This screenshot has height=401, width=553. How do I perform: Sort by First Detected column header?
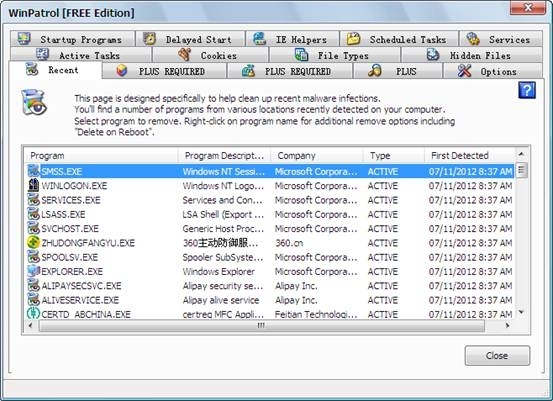click(470, 156)
